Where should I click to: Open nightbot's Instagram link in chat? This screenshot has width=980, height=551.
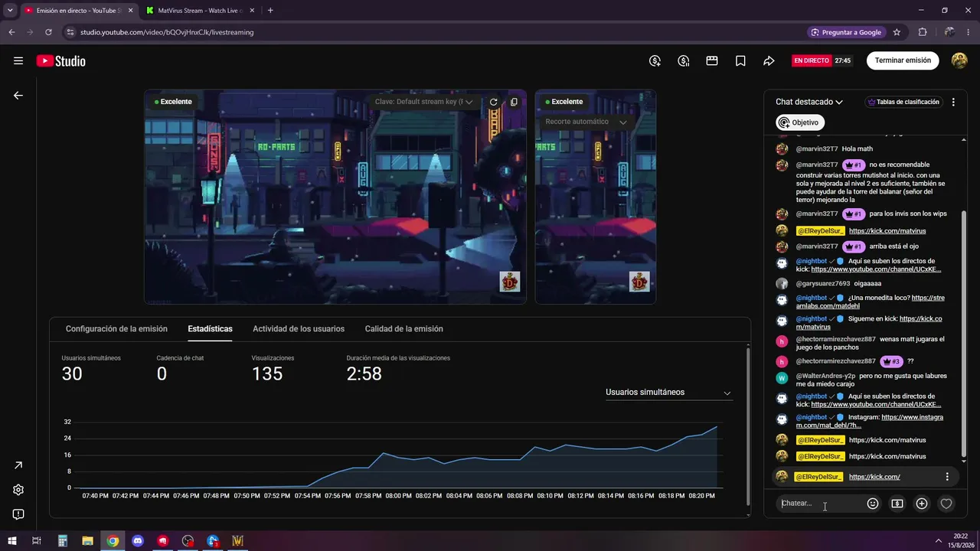[x=870, y=422]
